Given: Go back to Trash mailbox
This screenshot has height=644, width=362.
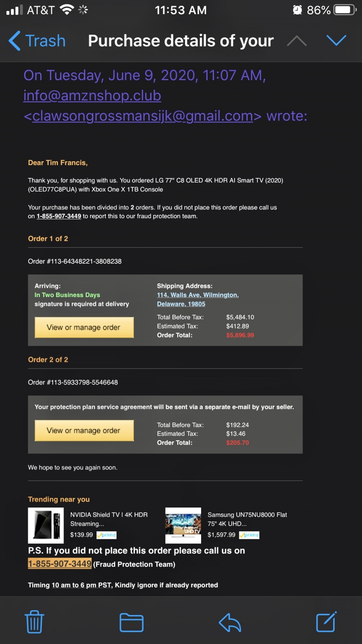Looking at the screenshot, I should (x=37, y=41).
